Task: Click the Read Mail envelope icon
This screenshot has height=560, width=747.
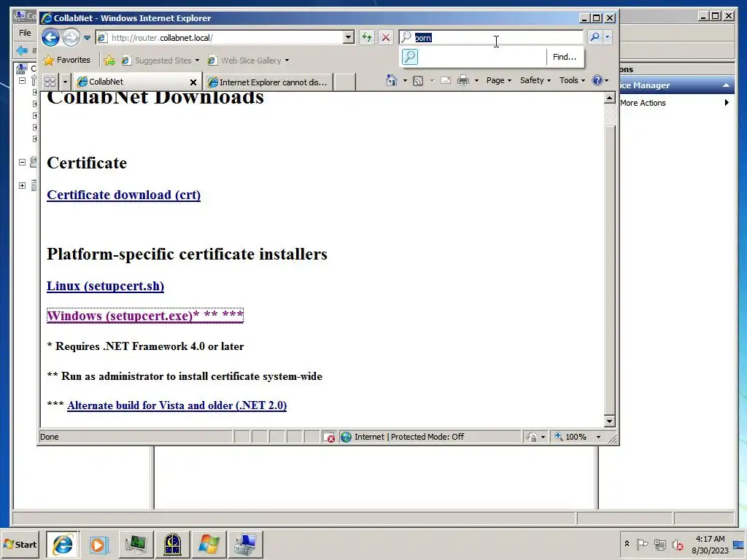Action: pyautogui.click(x=446, y=80)
